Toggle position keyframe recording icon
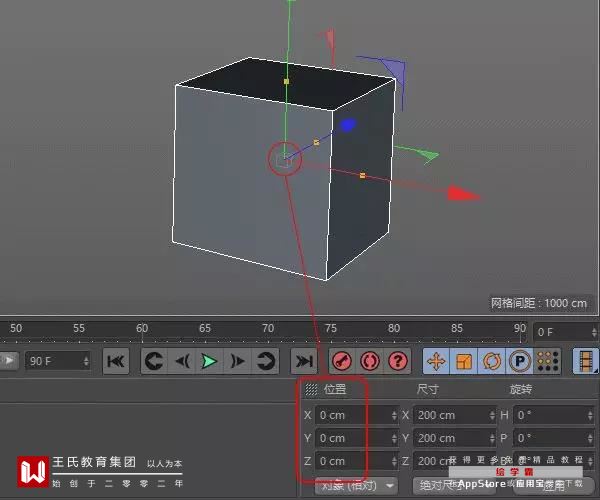Viewport: 600px width, 500px height. point(436,361)
